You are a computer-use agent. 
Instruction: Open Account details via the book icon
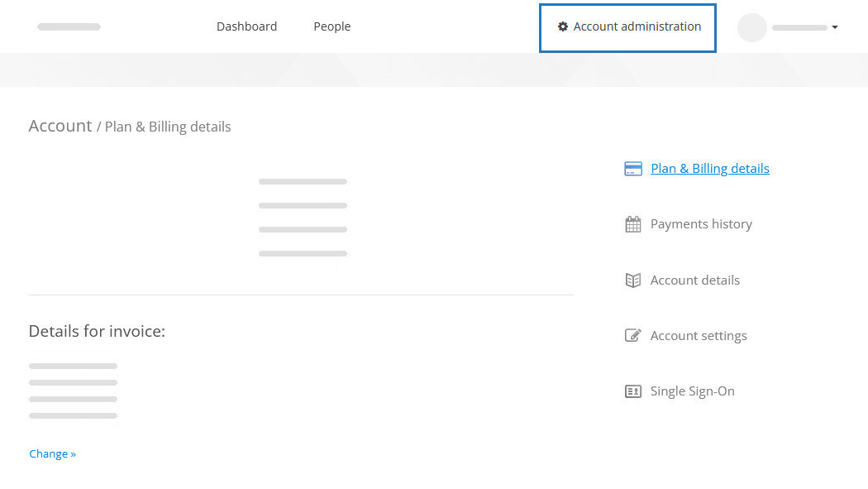[x=633, y=280]
